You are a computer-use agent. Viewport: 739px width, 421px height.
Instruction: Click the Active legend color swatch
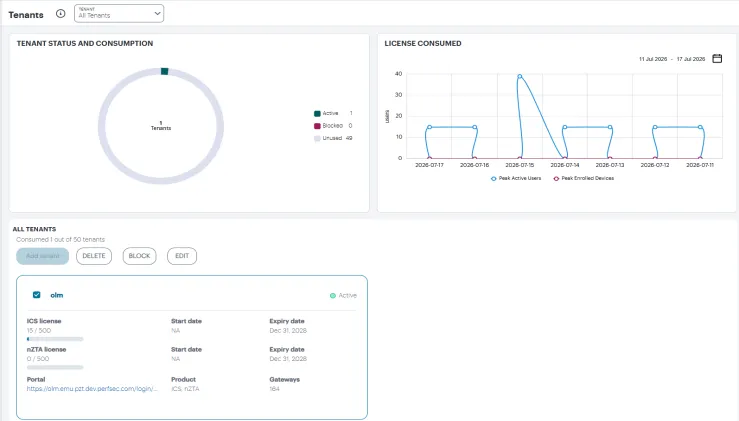click(x=317, y=114)
